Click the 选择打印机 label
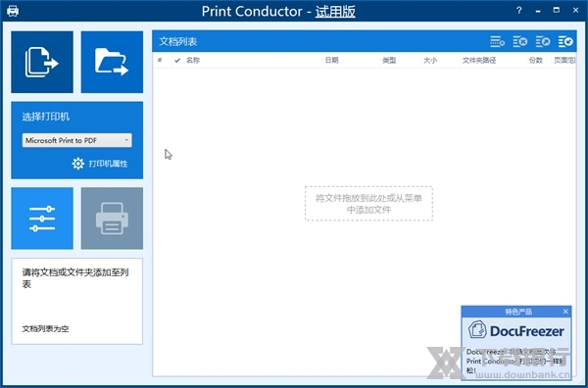The width and height of the screenshot is (588, 388). coord(45,117)
